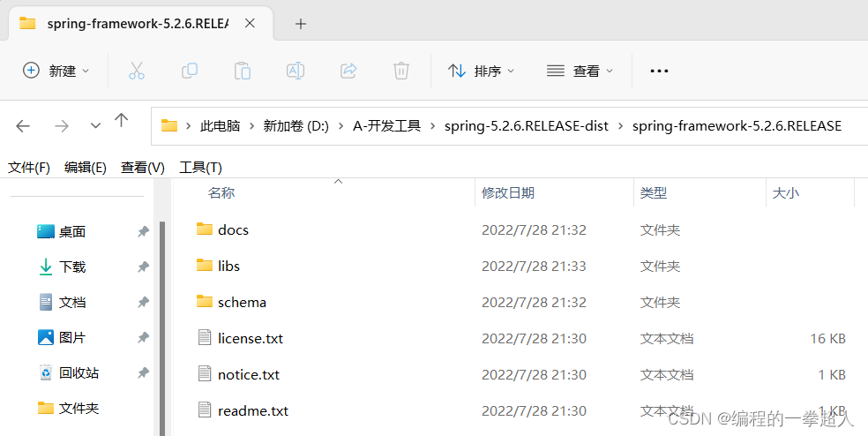Sort by 大小 column header
868x436 pixels.
pos(786,192)
